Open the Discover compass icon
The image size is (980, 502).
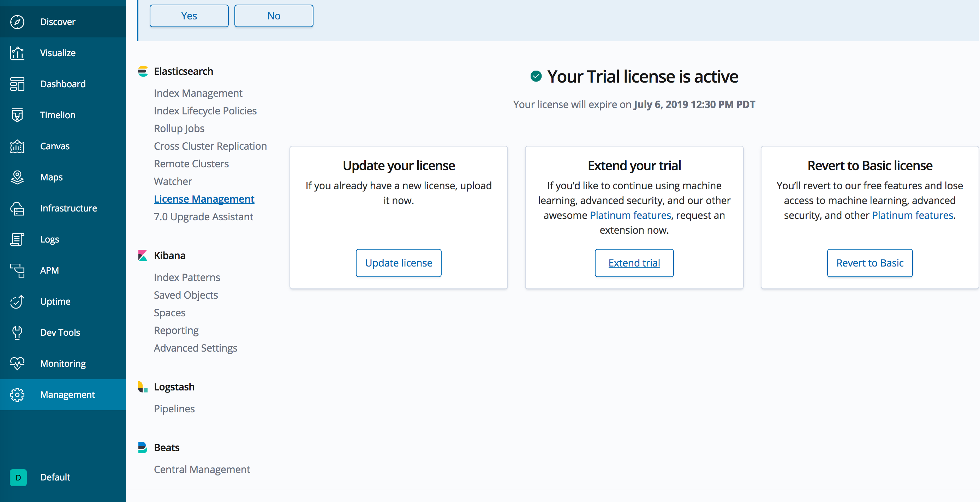click(17, 22)
